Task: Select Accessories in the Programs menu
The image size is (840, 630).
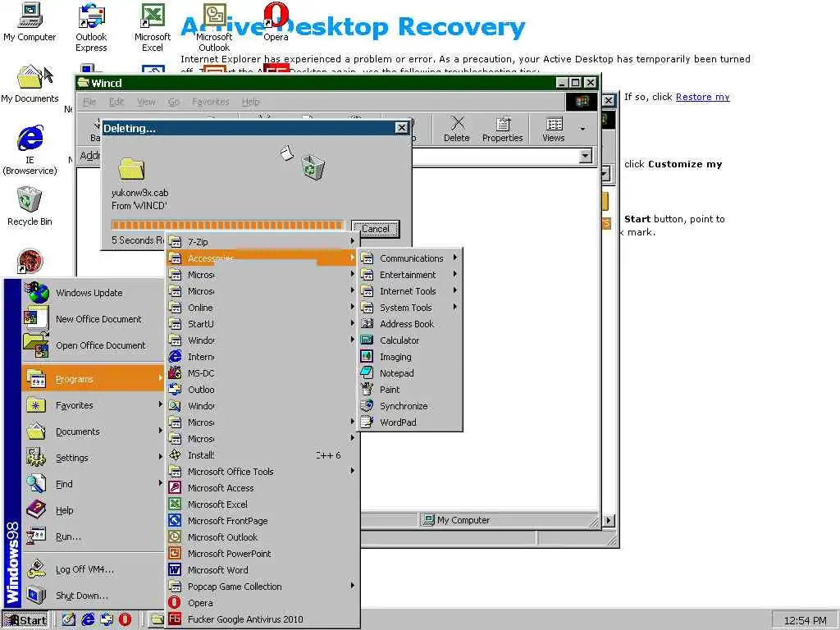Action: coord(262,258)
